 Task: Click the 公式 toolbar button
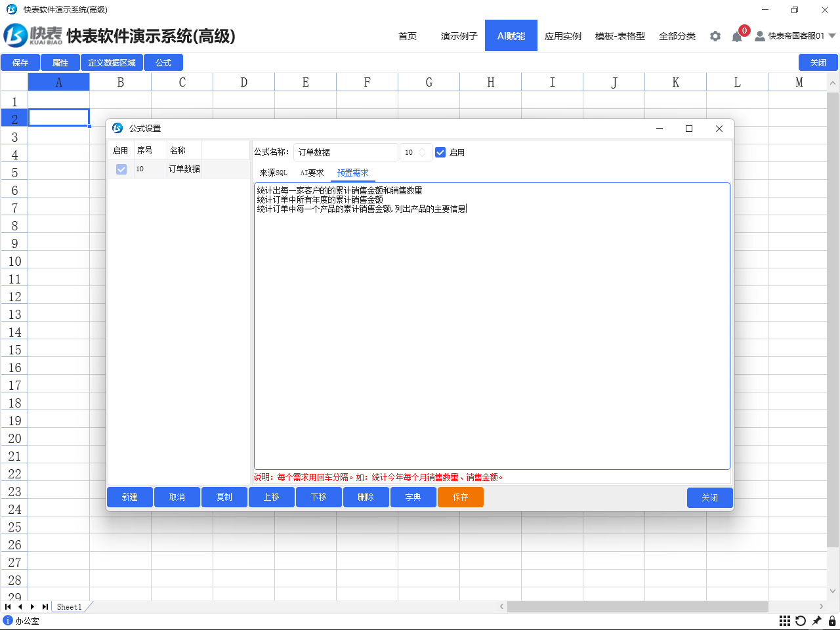[x=163, y=62]
